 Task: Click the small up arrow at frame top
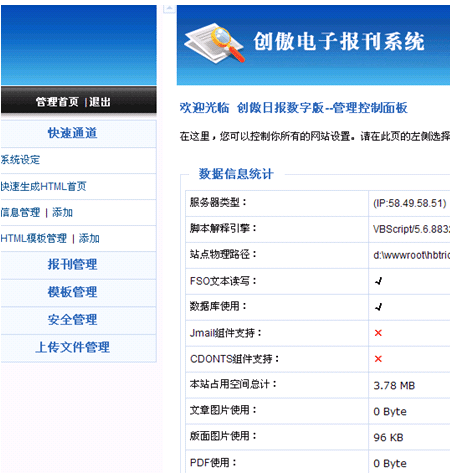pyautogui.click(x=169, y=8)
